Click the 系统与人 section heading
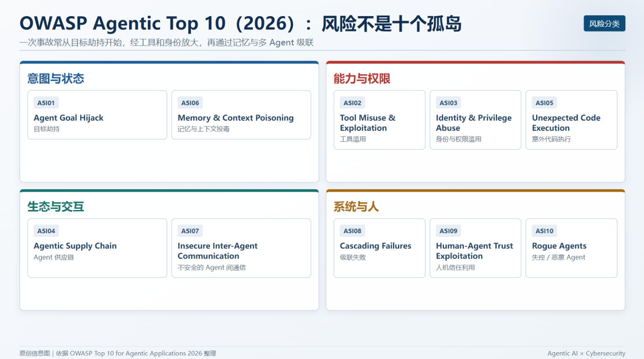The width and height of the screenshot is (644, 359). [x=356, y=207]
